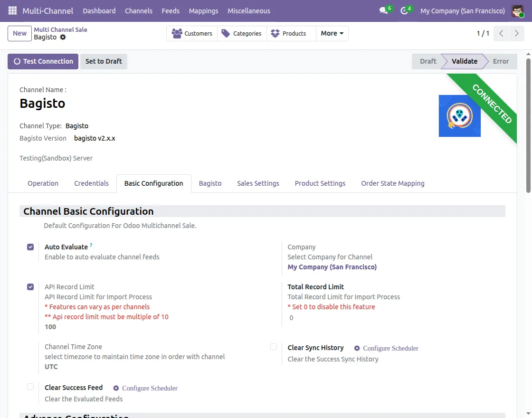Viewport: 532px width, 418px height.
Task: Open My Company (San Francisco) company link
Action: click(332, 267)
